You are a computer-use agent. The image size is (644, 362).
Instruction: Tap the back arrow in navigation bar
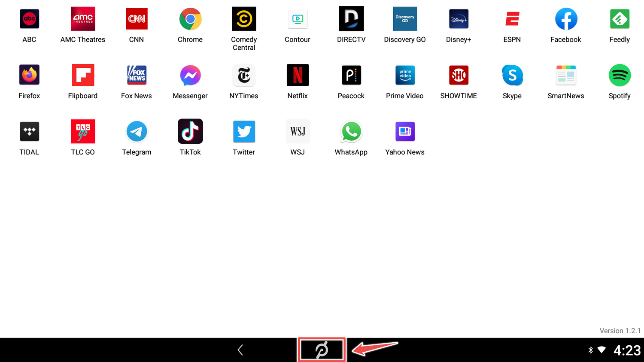240,350
